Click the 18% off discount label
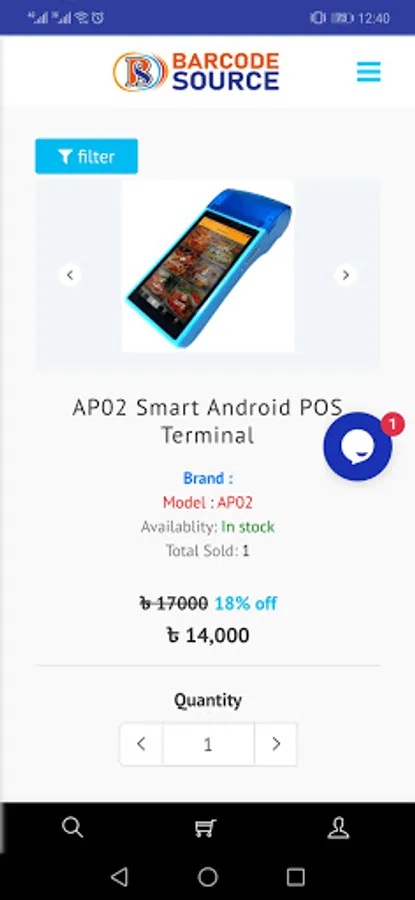Screen dimensions: 415x900 pyautogui.click(x=246, y=603)
